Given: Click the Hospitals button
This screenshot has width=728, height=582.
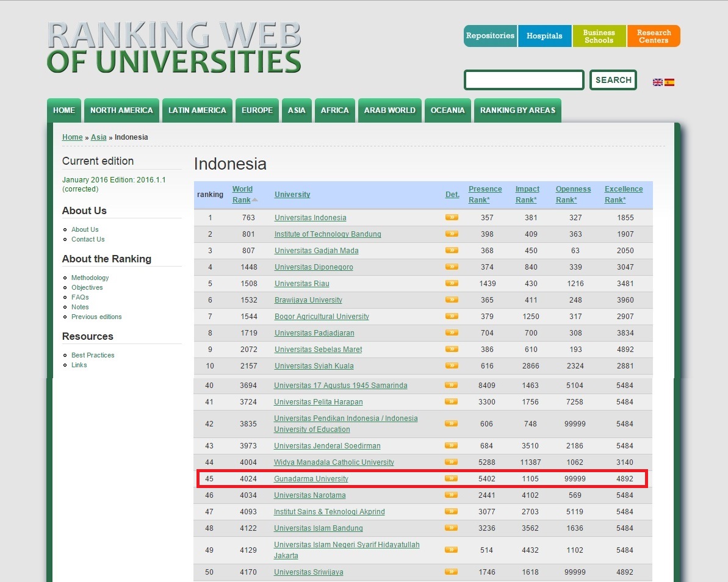Looking at the screenshot, I should click(544, 36).
